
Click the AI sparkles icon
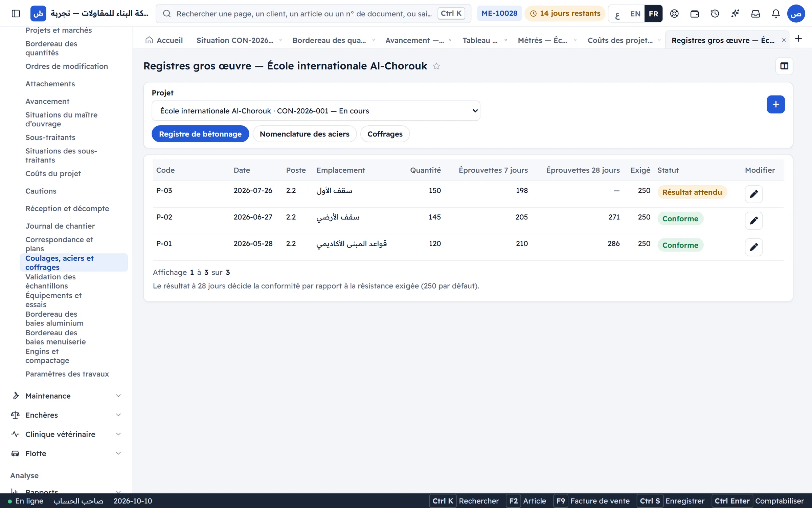(735, 14)
